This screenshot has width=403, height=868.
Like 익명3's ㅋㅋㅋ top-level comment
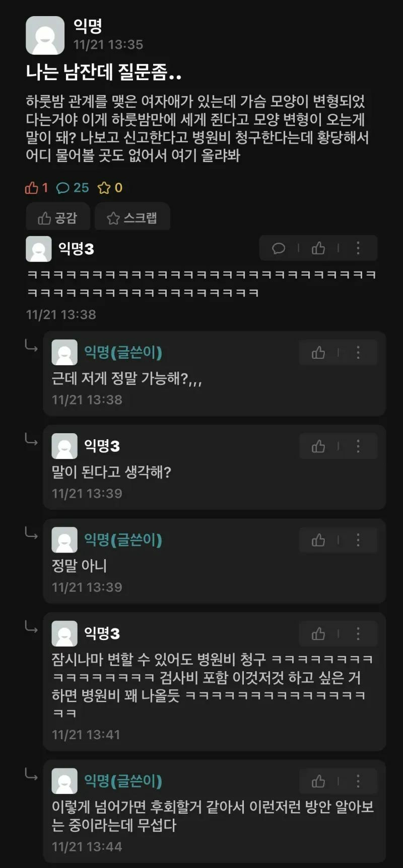click(318, 248)
